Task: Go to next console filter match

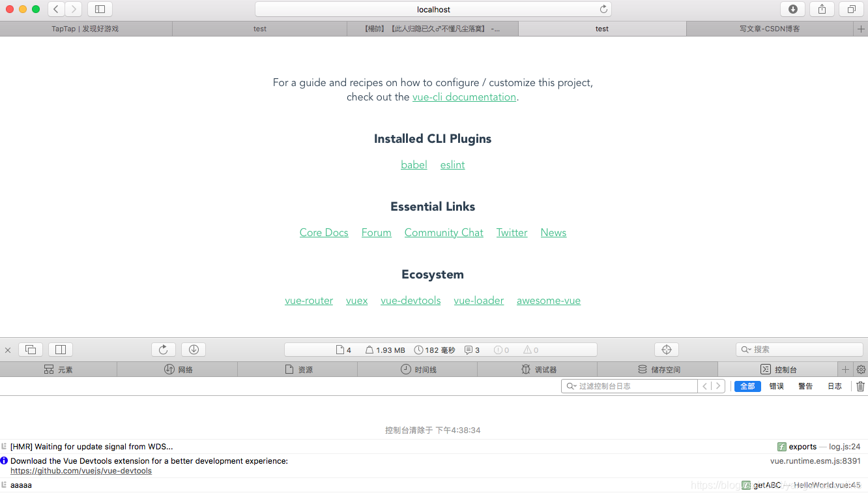Action: tap(718, 386)
